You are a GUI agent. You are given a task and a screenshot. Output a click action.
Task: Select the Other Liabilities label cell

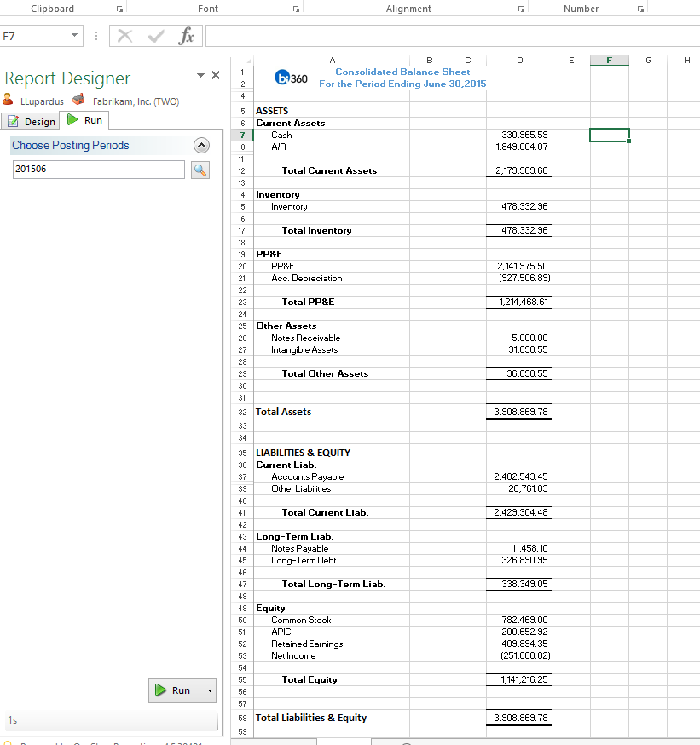332,489
